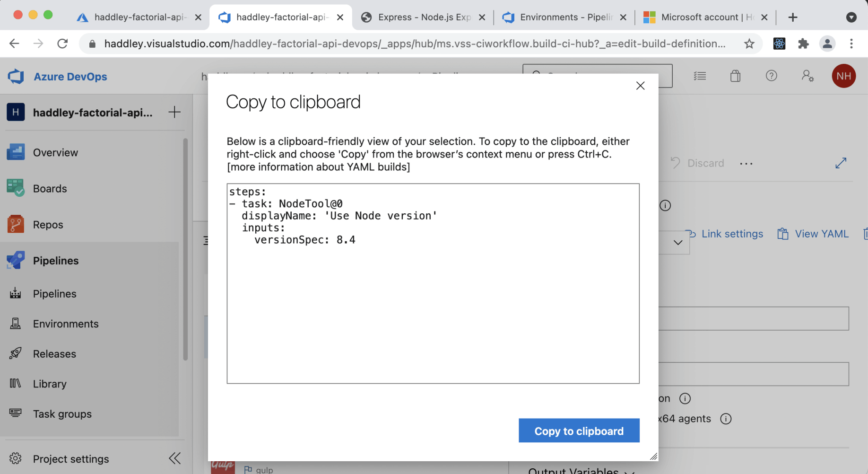Toggle full screen expand icon

(841, 163)
